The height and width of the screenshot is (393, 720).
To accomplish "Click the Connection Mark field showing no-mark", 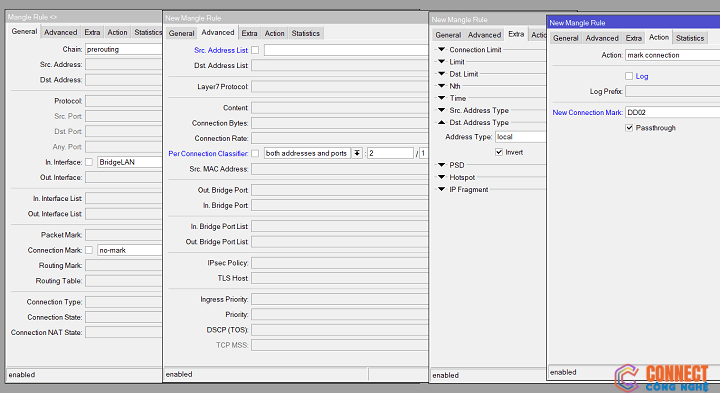I will tap(129, 250).
